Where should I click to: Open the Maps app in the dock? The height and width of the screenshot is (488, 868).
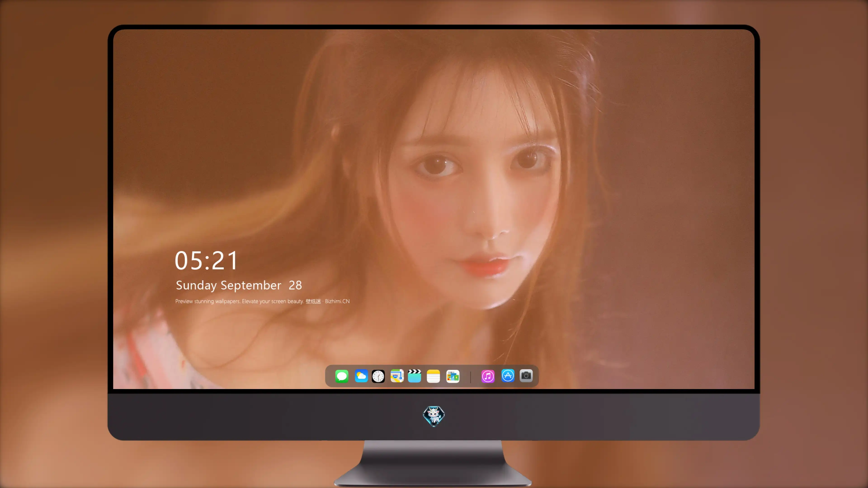pyautogui.click(x=397, y=376)
